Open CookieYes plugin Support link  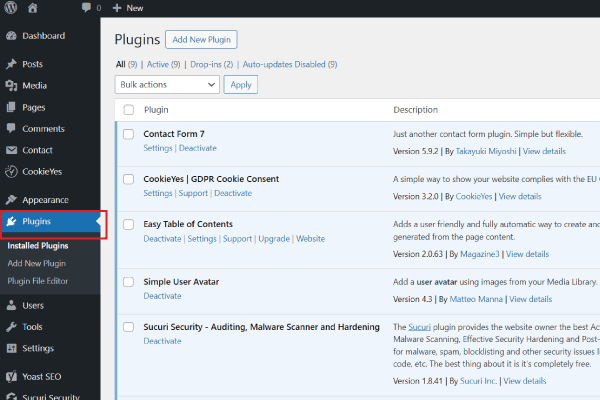pos(193,193)
